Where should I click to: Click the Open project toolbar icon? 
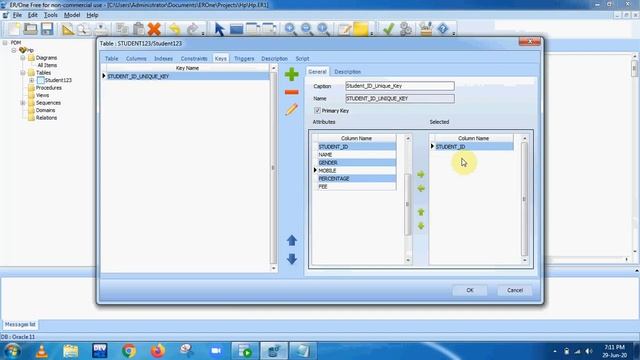click(x=31, y=29)
